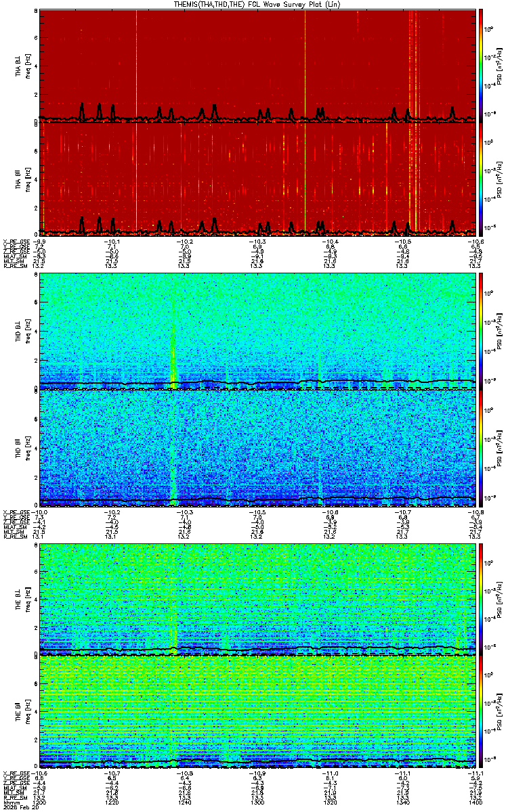This screenshot has height=812, width=508.
Task: Select the THD BL y-axis label
Action: [x=18, y=331]
